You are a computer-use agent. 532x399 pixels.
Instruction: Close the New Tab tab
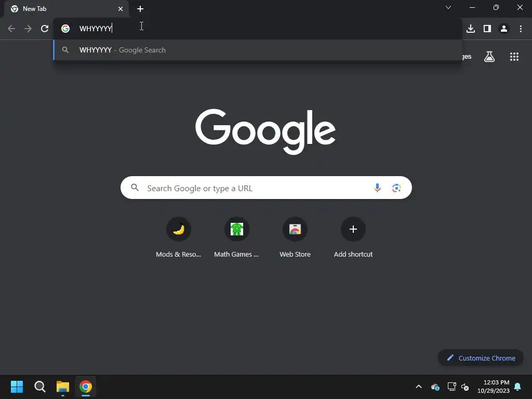(x=121, y=9)
